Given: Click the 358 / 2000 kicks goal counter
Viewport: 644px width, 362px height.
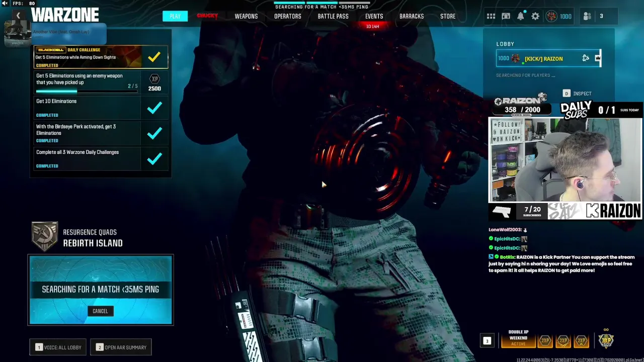Looking at the screenshot, I should pos(522,110).
